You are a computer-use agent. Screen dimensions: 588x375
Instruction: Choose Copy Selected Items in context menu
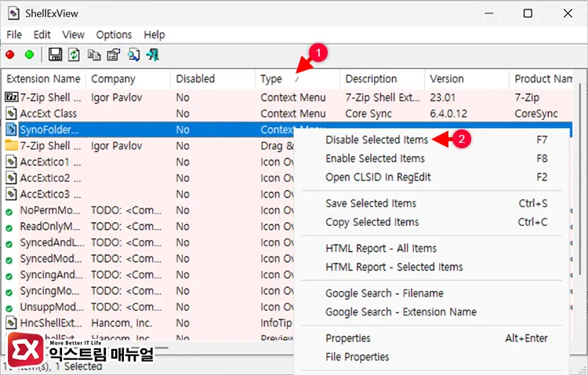click(431, 222)
